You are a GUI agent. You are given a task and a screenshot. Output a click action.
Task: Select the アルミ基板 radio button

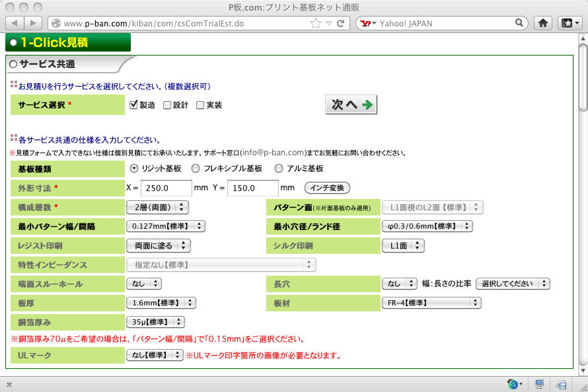pos(279,169)
